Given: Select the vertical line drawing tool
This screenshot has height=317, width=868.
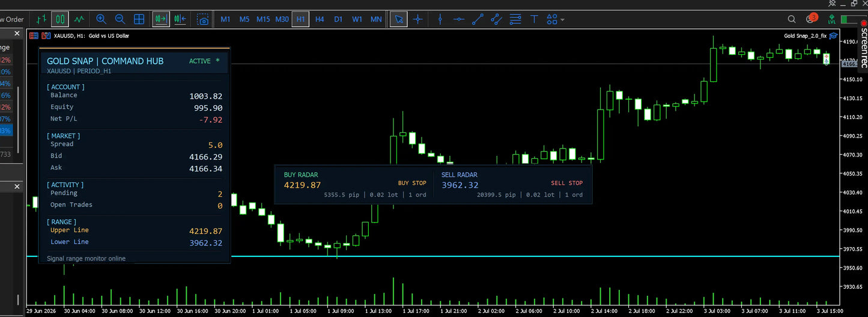Looking at the screenshot, I should 440,19.
